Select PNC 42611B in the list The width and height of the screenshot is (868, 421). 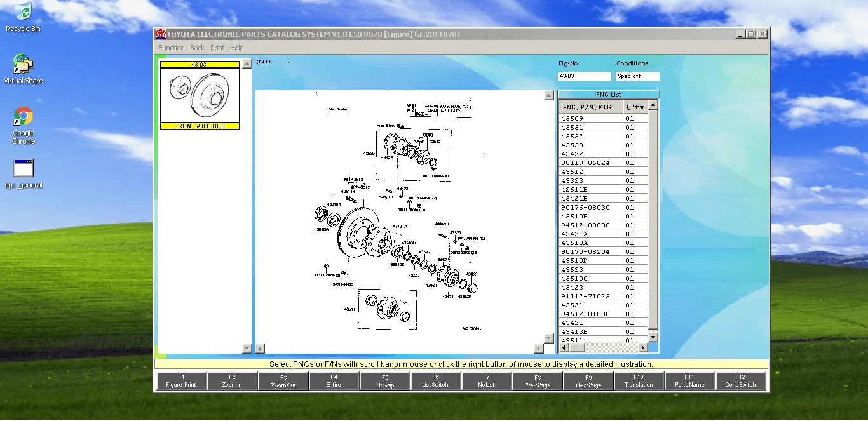pyautogui.click(x=591, y=189)
